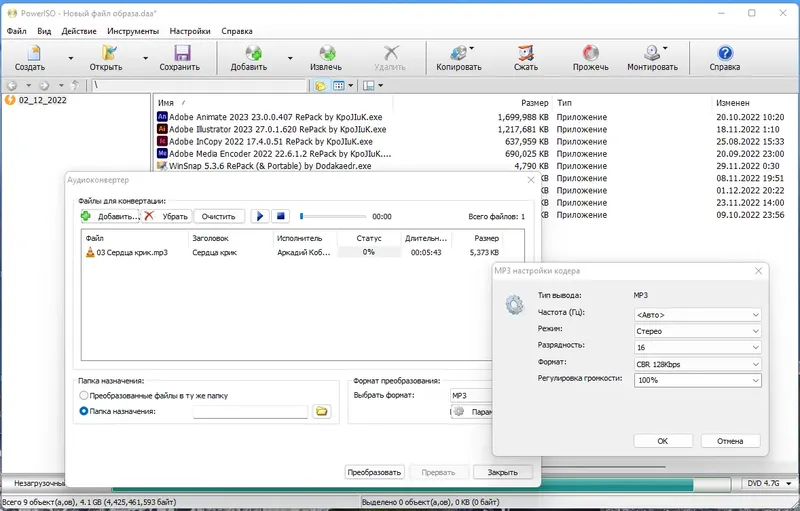Click the Извлечь extract icon
This screenshot has height=511, width=800.
[x=327, y=53]
